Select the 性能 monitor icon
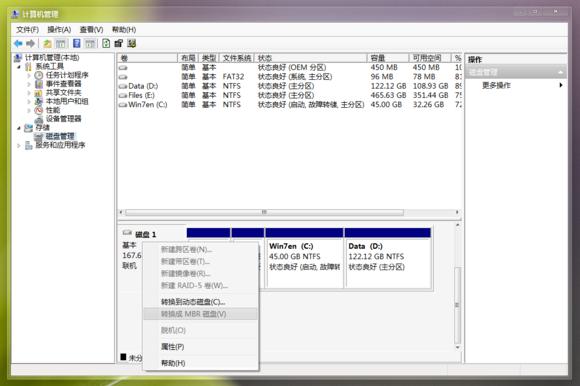The image size is (580, 386). (x=38, y=110)
